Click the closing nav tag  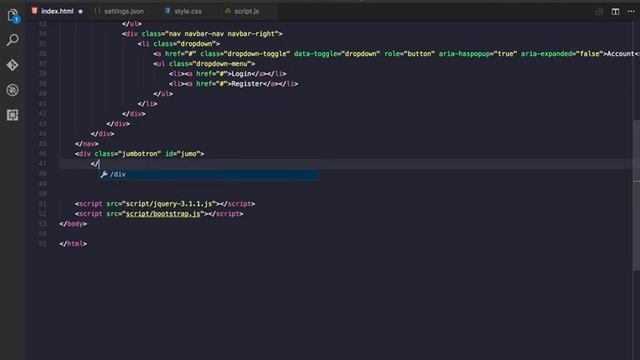[87, 144]
